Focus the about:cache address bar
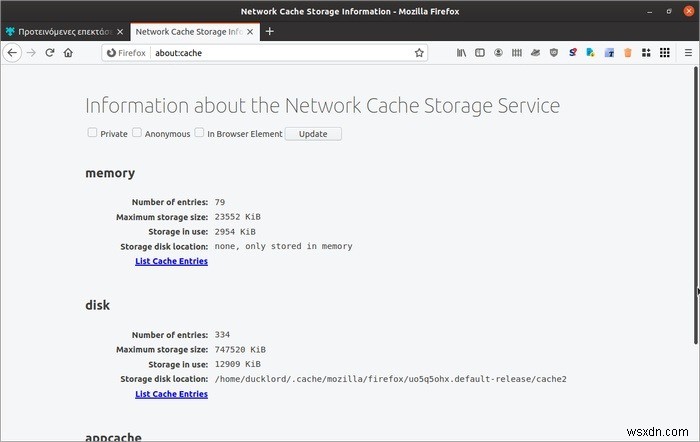The width and height of the screenshot is (700, 442). click(280, 52)
